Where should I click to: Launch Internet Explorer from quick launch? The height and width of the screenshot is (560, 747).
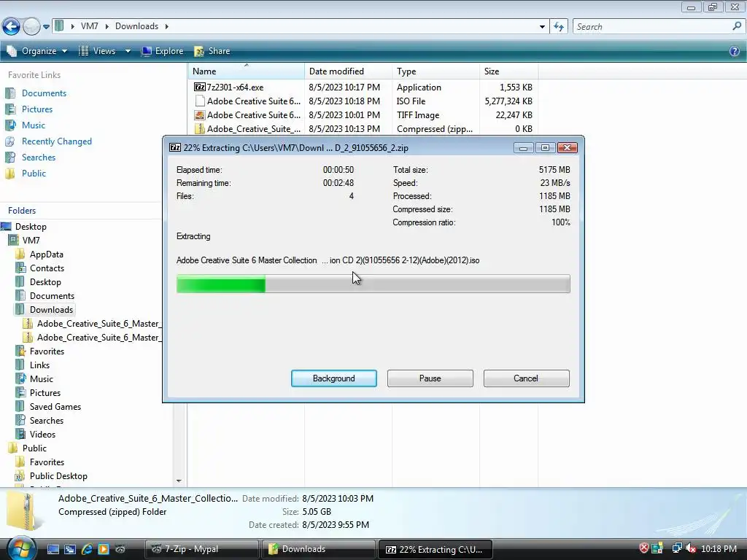point(87,549)
